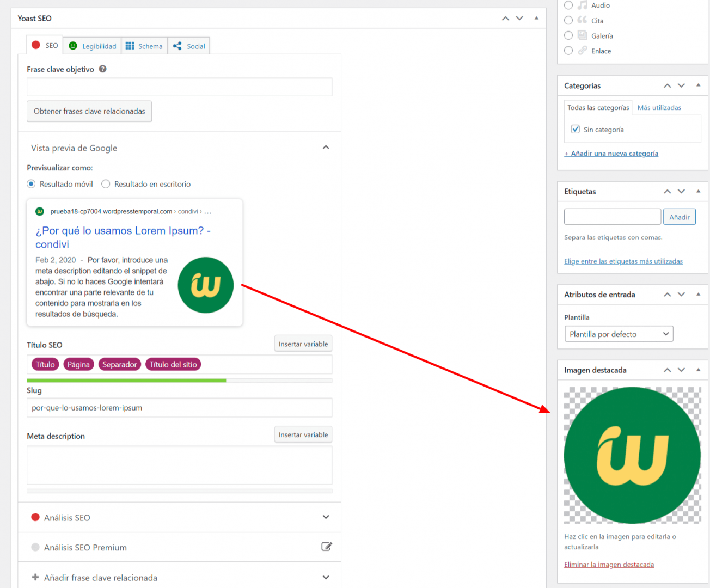Open the Plantilla por defecto dropdown

pyautogui.click(x=619, y=334)
